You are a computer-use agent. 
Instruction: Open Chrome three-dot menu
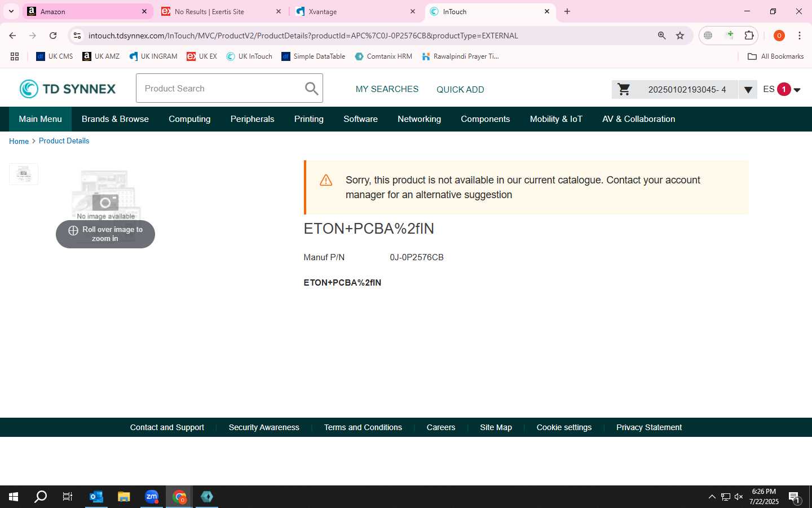click(x=800, y=36)
